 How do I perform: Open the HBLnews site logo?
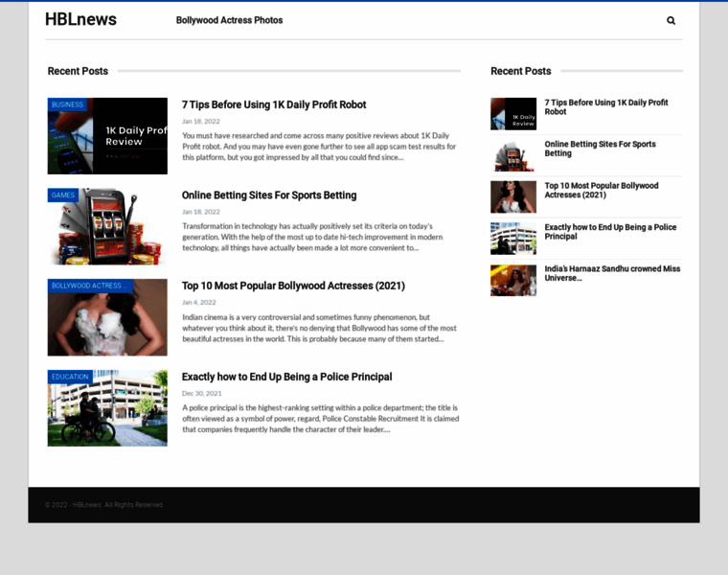click(x=80, y=19)
